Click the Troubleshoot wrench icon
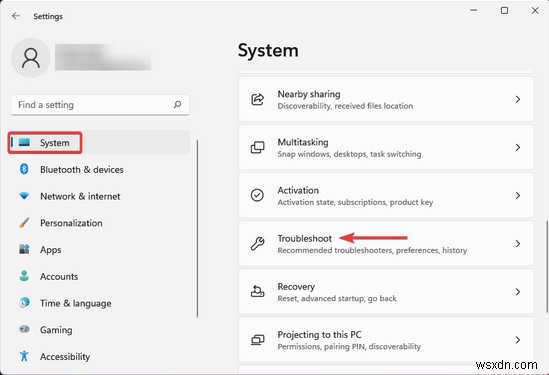This screenshot has width=549, height=375. pyautogui.click(x=257, y=243)
